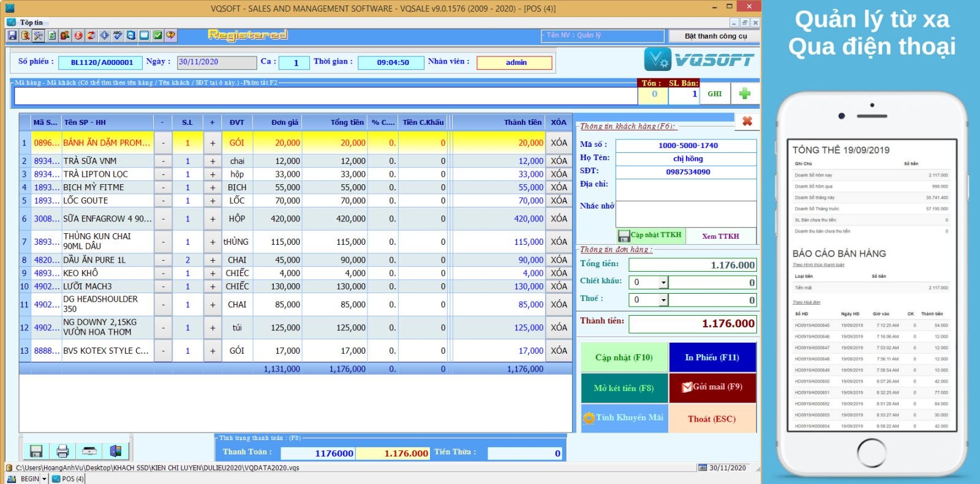Image resolution: width=980 pixels, height=484 pixels.
Task: Click the Xem TTKH button
Action: [x=721, y=236]
